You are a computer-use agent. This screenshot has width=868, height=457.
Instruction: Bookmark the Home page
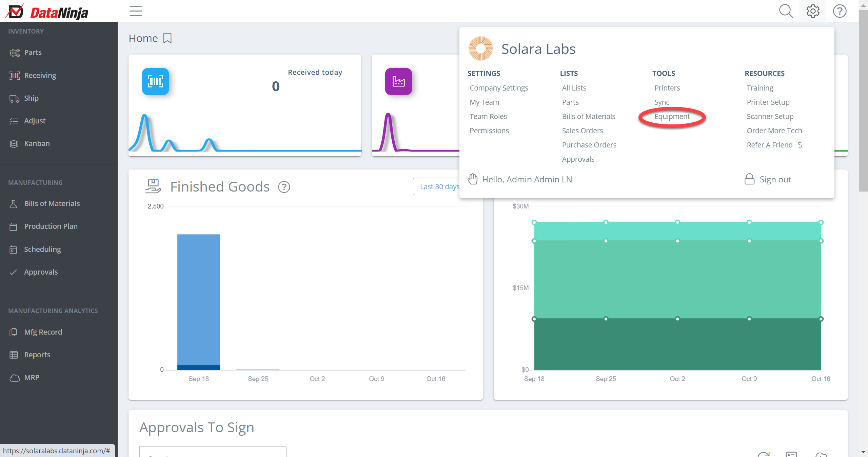tap(167, 38)
